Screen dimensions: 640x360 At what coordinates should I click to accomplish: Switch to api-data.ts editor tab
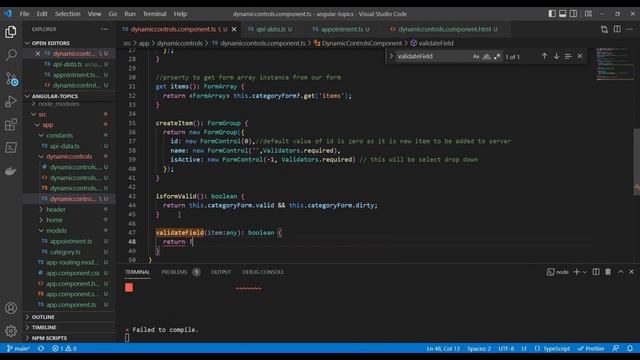coord(270,29)
